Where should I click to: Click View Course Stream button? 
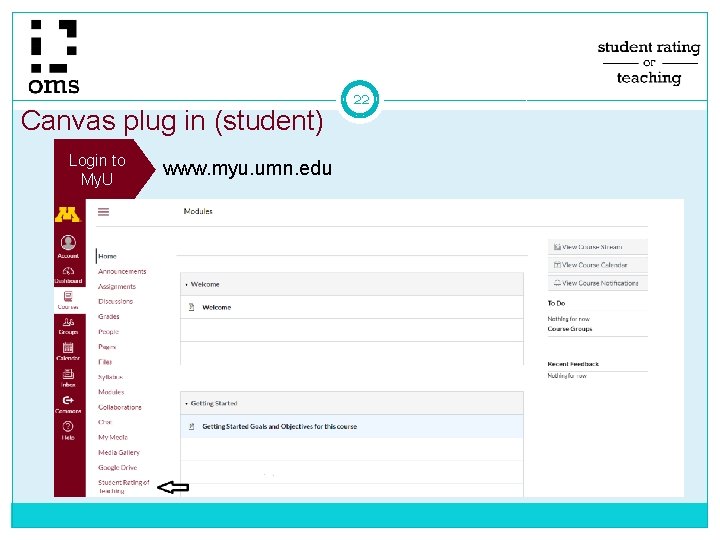(x=597, y=247)
